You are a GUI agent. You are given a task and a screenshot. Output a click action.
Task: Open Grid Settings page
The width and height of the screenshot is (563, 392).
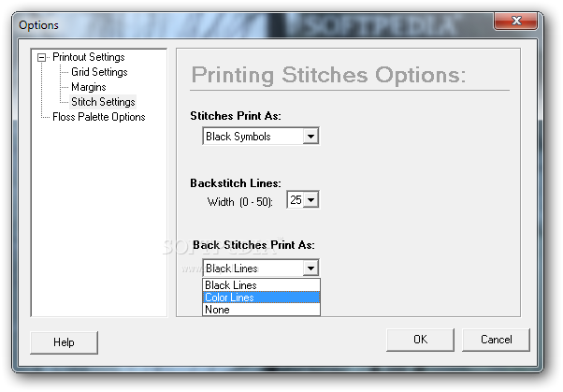[x=99, y=72]
